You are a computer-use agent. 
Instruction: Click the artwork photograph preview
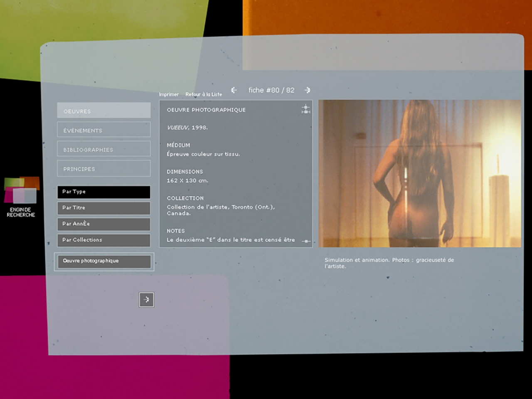click(x=420, y=173)
